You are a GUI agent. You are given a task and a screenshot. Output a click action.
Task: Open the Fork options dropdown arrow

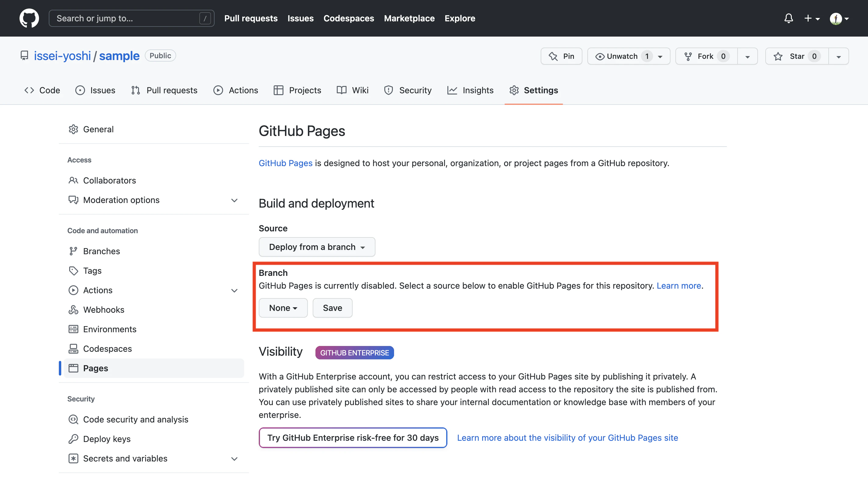tap(747, 56)
